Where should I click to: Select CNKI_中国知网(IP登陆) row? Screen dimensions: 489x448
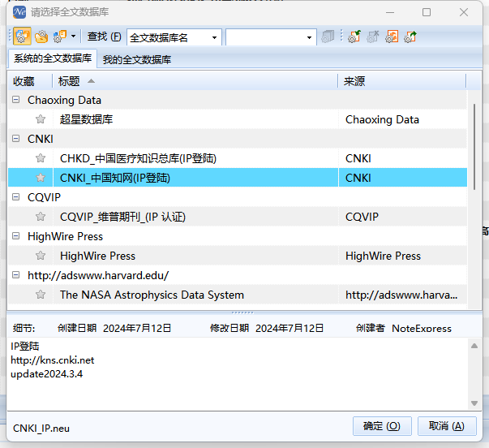238,178
